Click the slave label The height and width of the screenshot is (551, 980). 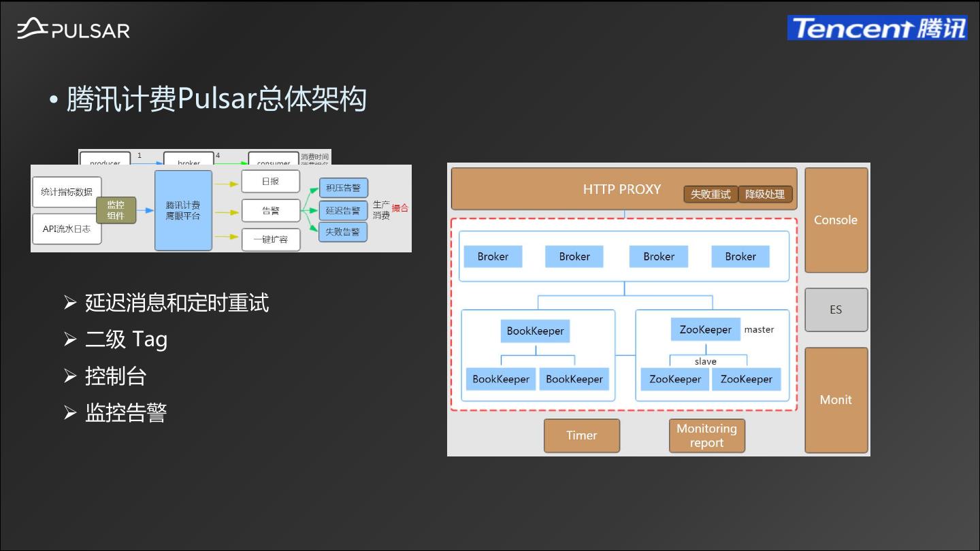[x=706, y=361]
